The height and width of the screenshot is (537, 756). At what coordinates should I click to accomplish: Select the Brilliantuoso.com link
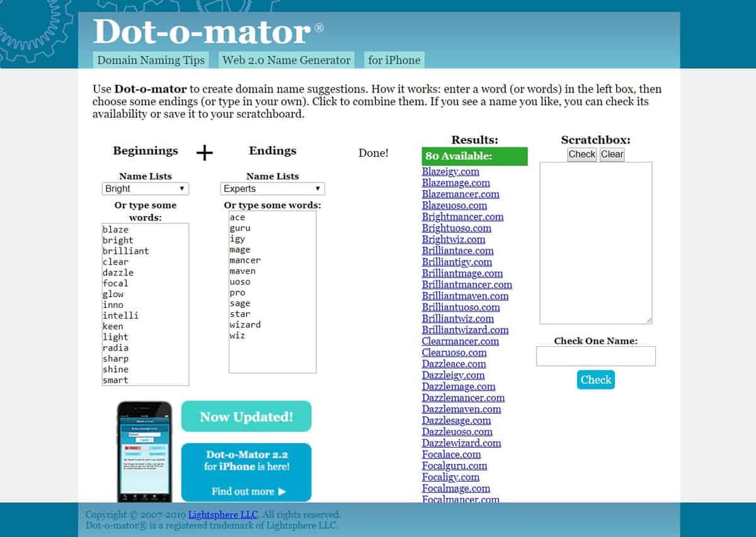(x=461, y=307)
